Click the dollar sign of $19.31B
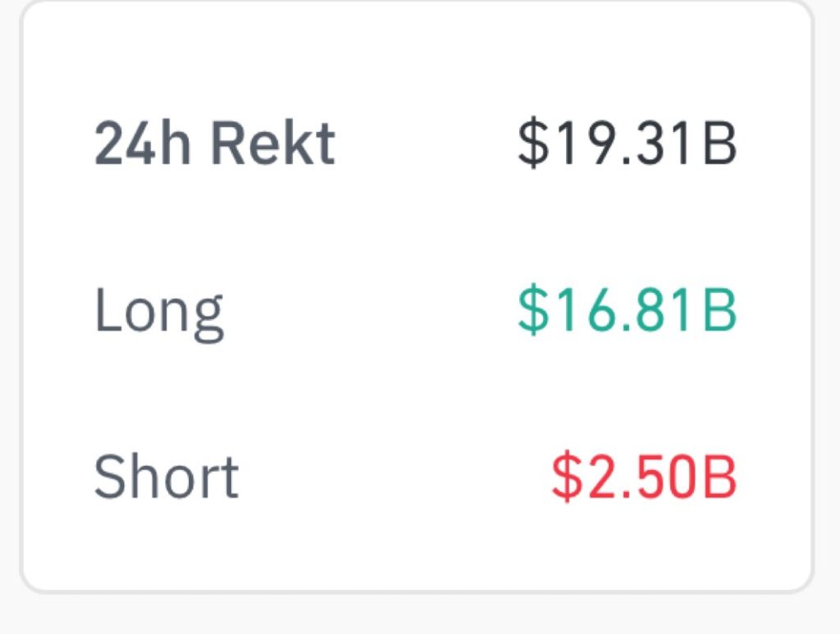840x634 pixels. [532, 144]
